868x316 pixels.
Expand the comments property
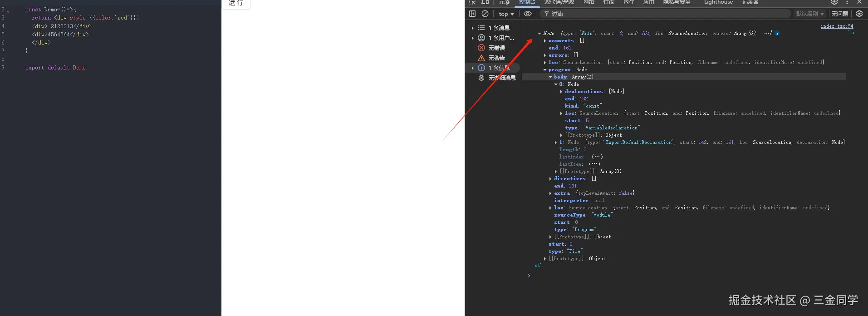(545, 40)
